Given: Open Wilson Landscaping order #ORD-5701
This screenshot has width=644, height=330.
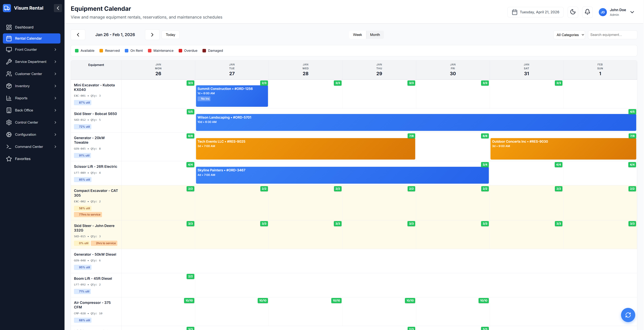Looking at the screenshot, I should pos(416,122).
